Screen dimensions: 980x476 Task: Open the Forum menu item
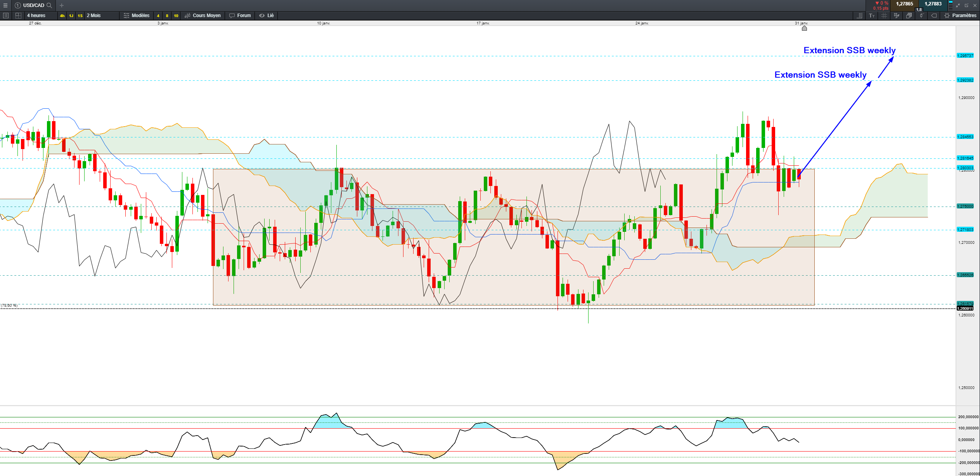click(x=240, y=16)
